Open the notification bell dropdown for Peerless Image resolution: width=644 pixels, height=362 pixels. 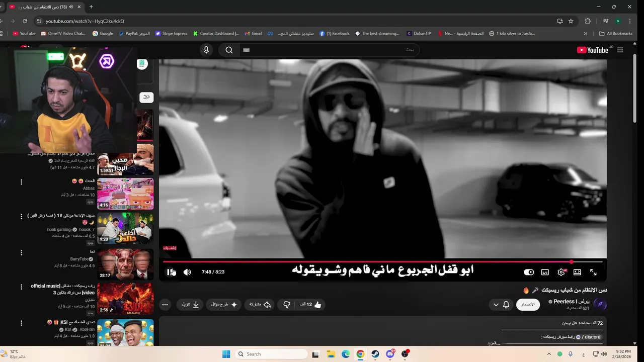coord(501,304)
